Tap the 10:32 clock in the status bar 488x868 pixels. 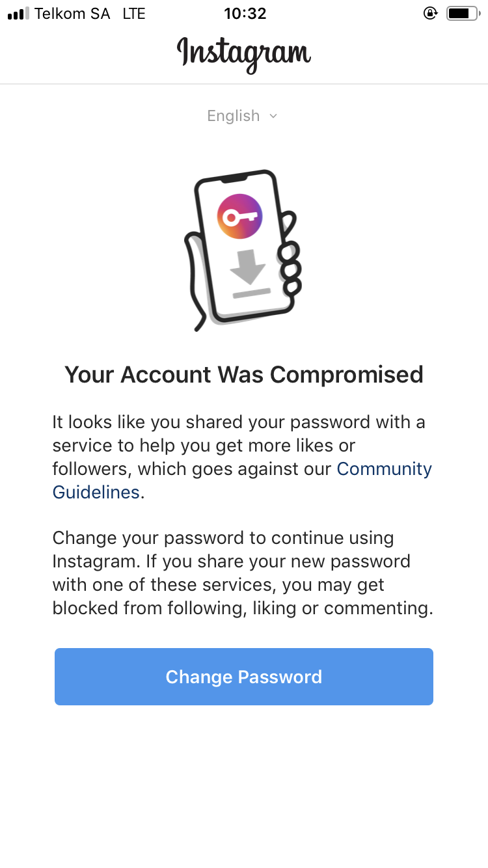(x=245, y=13)
